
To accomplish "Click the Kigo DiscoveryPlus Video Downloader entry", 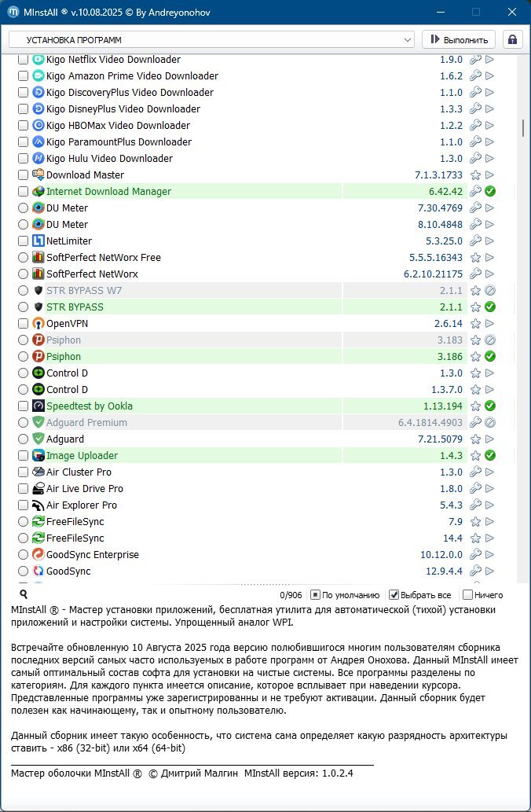I will point(130,93).
